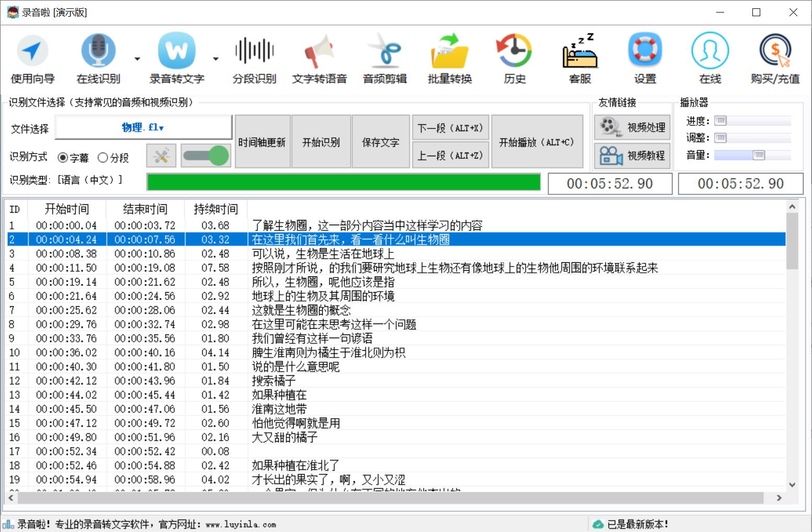
Task: Click horizontal scroll left arrow
Action: click(x=10, y=498)
